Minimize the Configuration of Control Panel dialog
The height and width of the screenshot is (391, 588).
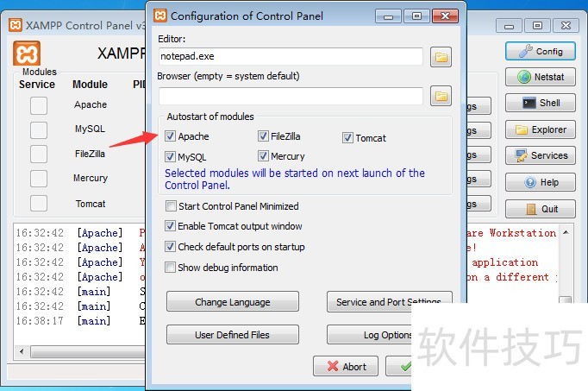click(x=388, y=16)
